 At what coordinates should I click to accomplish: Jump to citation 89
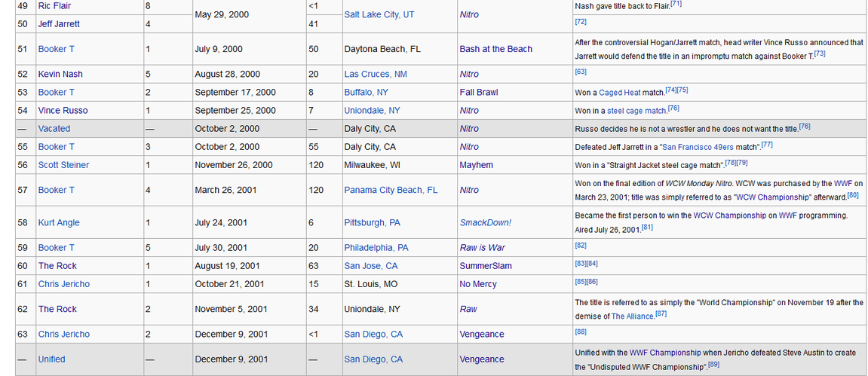713,365
